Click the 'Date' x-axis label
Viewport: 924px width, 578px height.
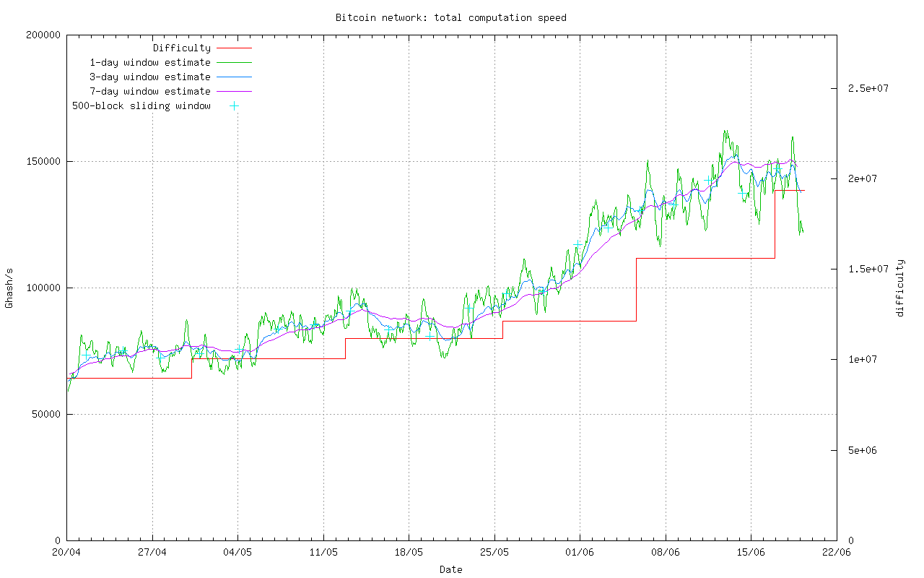click(x=451, y=569)
